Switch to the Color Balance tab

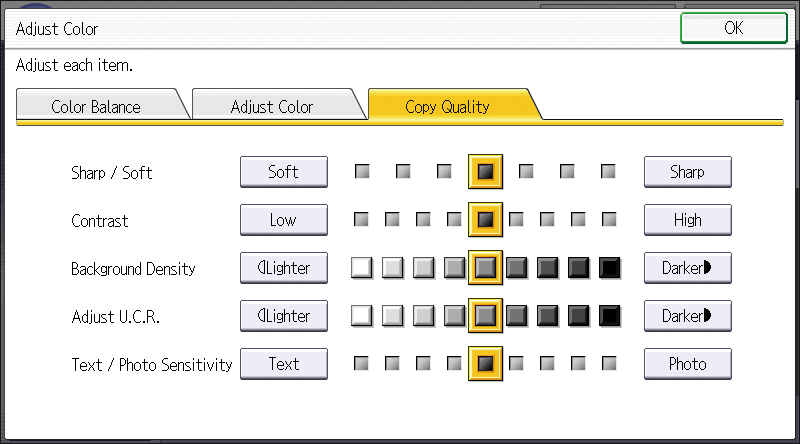(96, 106)
